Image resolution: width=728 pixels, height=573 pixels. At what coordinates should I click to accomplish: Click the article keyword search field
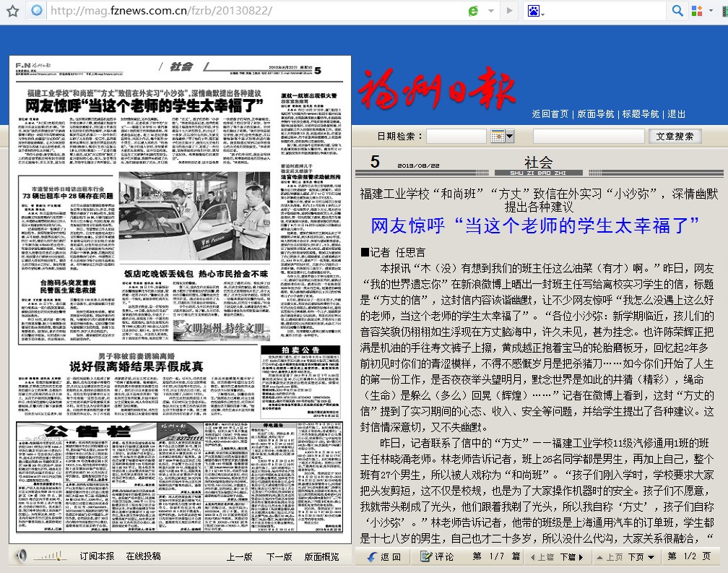[x=587, y=136]
